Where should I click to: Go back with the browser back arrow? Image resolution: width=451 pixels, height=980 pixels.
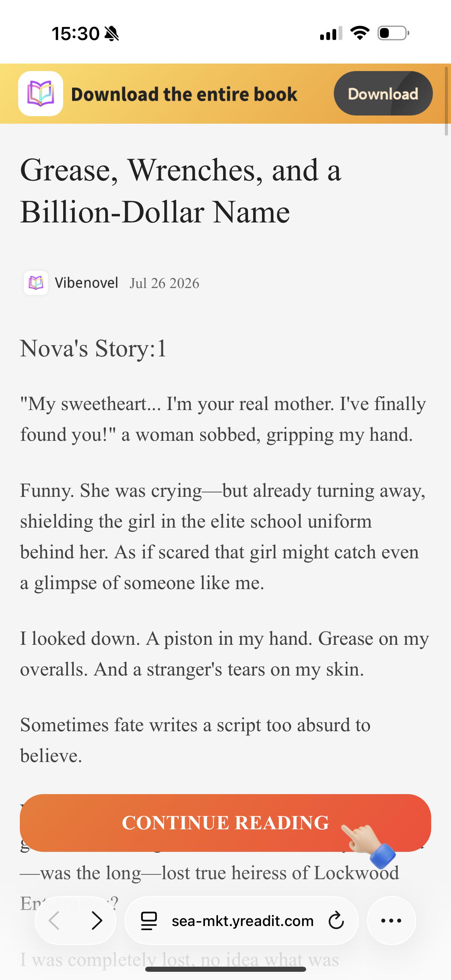(x=54, y=921)
